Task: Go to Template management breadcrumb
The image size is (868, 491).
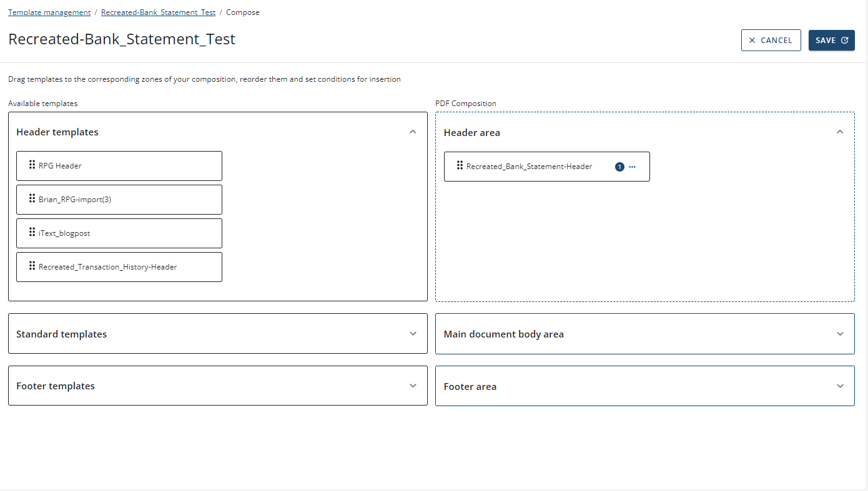Action: pyautogui.click(x=49, y=12)
